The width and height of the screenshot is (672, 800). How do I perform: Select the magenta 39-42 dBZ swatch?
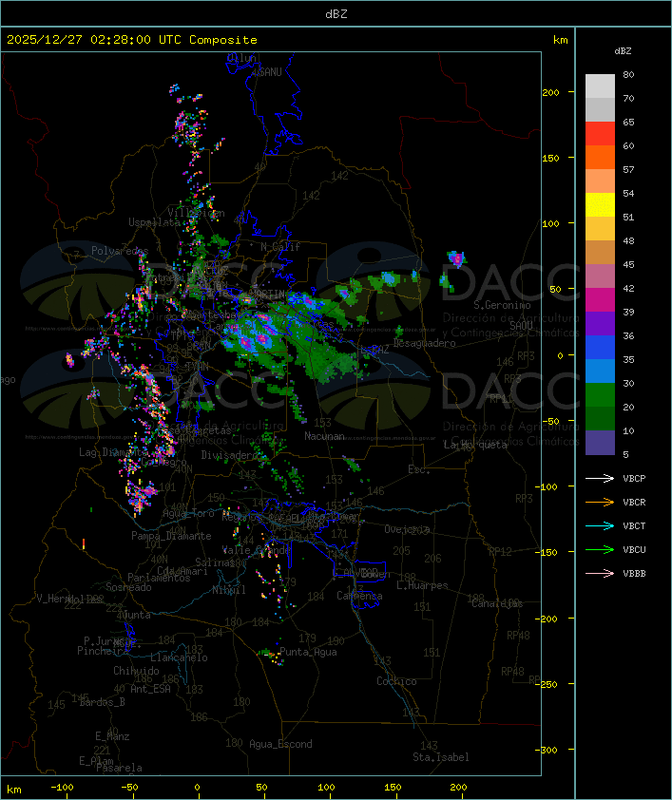point(600,299)
